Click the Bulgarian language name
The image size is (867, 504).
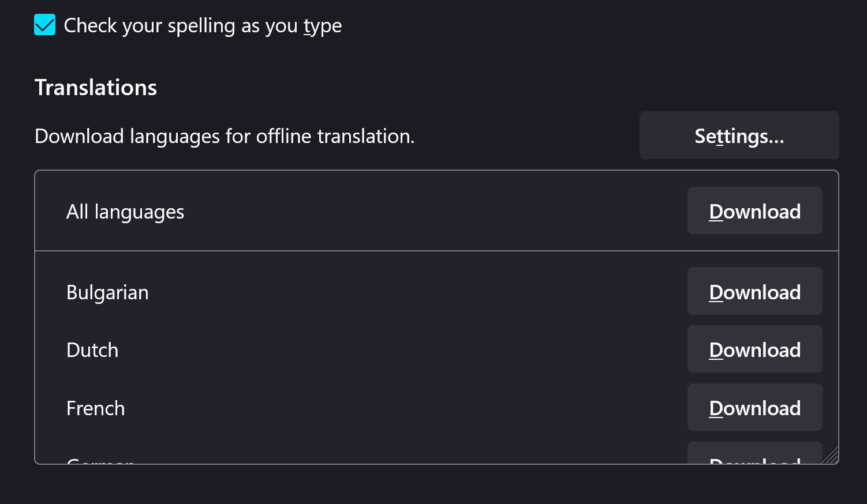point(107,292)
